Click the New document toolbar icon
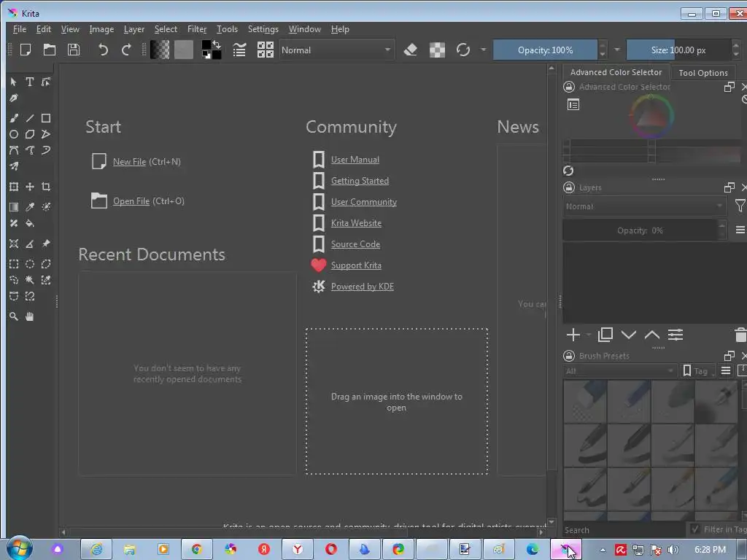 pyautogui.click(x=26, y=50)
